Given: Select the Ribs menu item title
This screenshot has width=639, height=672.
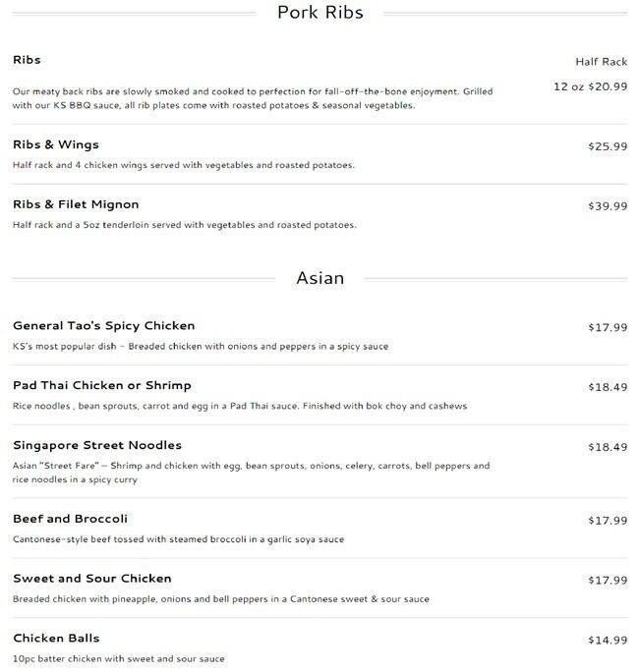Looking at the screenshot, I should click(x=27, y=60).
